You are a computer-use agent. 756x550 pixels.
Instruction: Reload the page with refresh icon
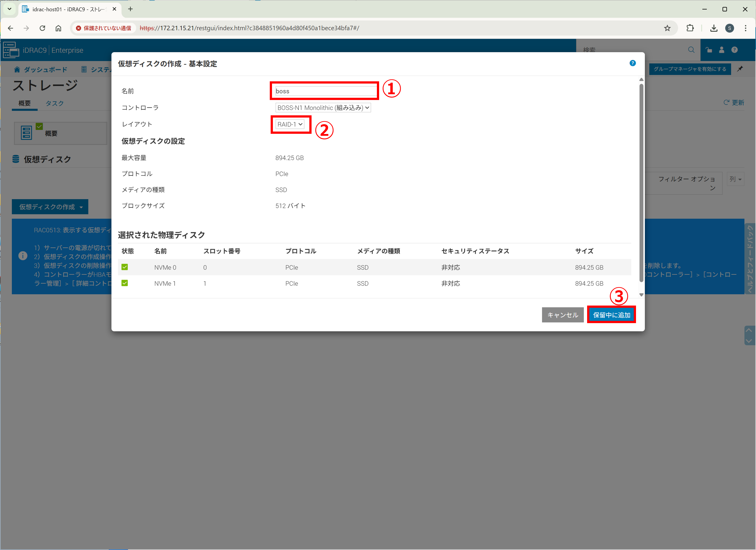42,28
